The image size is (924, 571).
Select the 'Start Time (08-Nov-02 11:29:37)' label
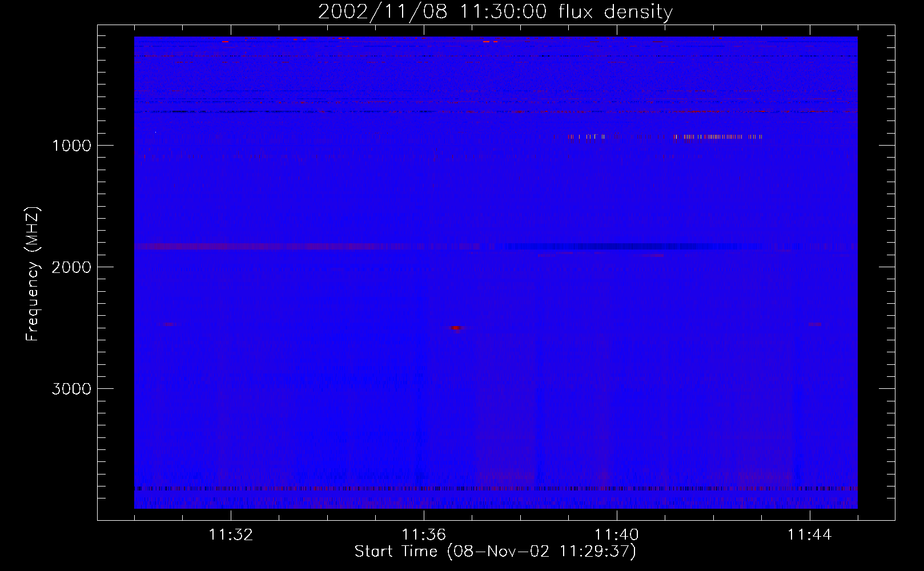point(495,552)
